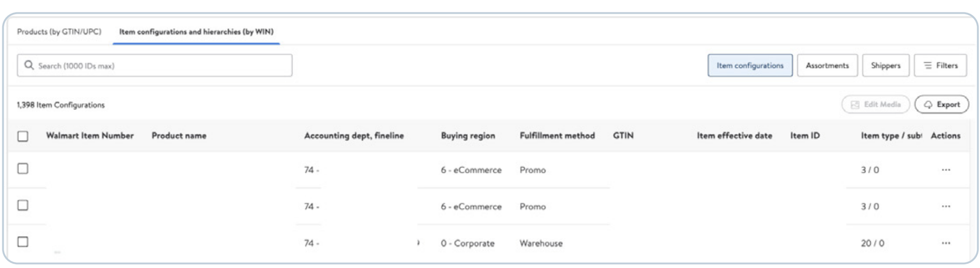Click the Filters lines icon
980x268 pixels.
click(928, 66)
